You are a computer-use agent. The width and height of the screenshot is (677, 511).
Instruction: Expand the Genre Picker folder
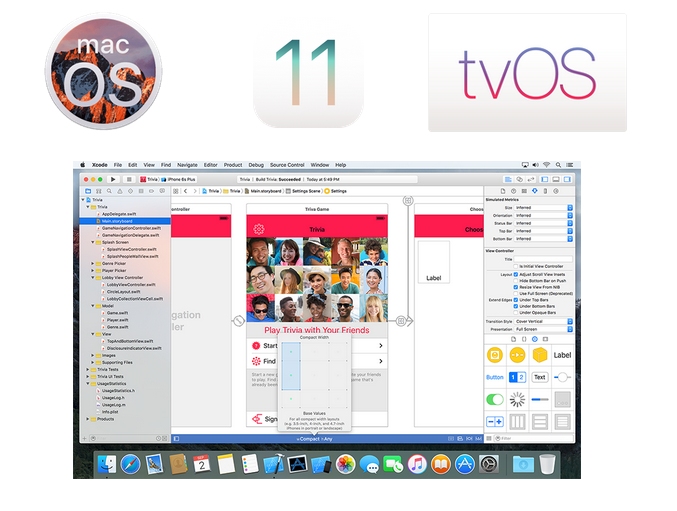pos(92,263)
